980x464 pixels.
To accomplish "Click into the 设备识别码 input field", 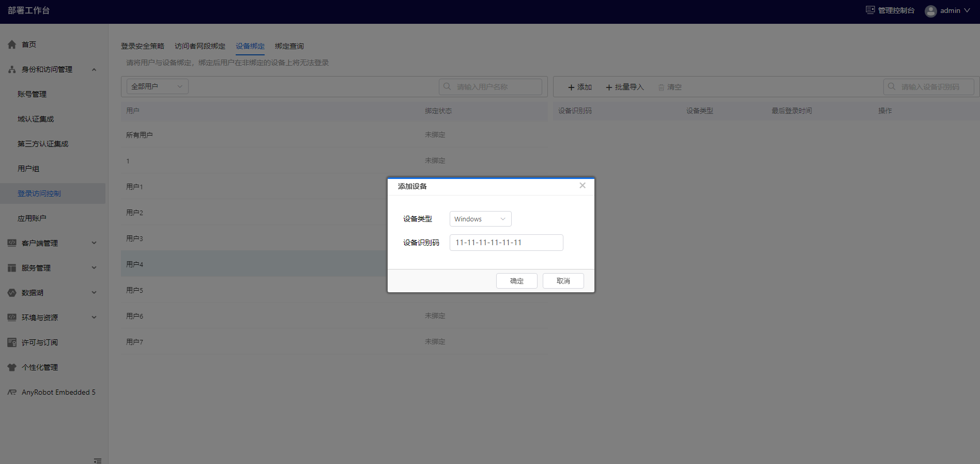I will tap(507, 243).
